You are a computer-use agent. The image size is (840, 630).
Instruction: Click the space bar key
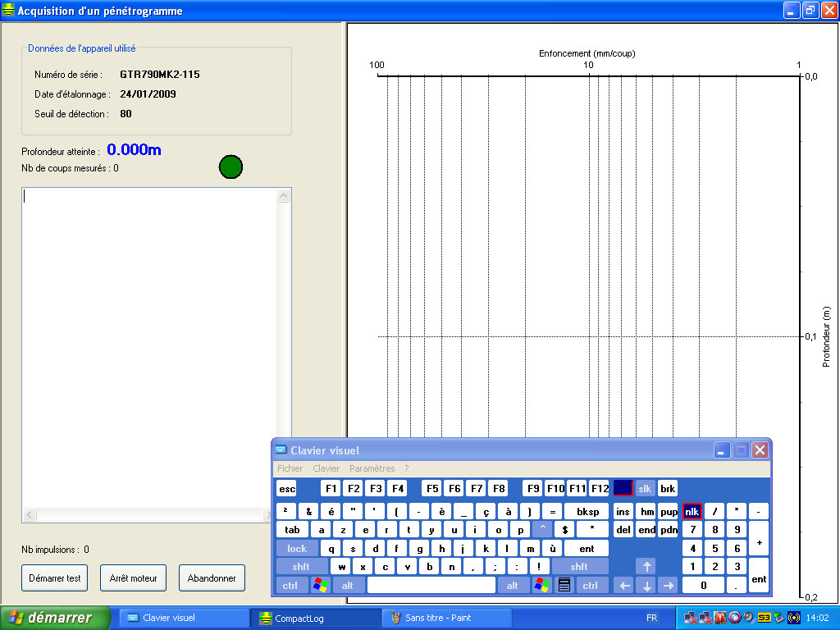pos(431,585)
